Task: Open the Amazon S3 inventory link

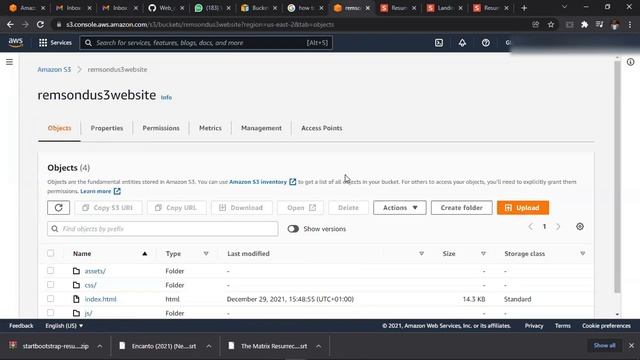Action: tap(258, 182)
